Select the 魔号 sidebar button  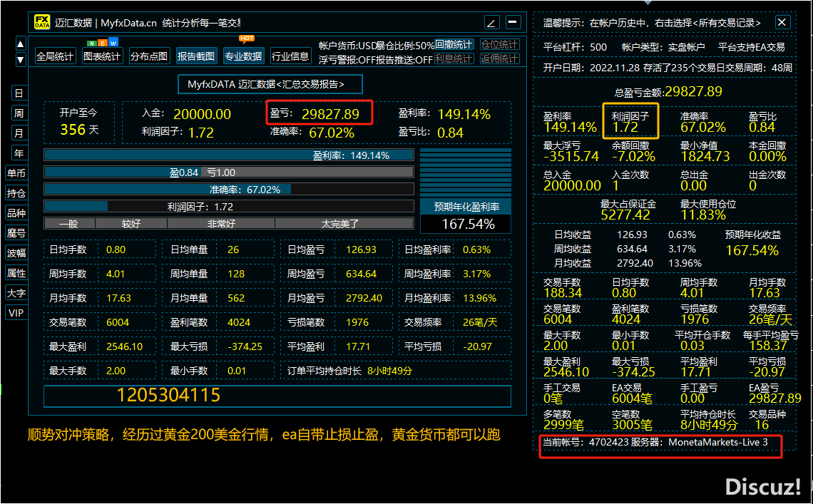pyautogui.click(x=16, y=233)
